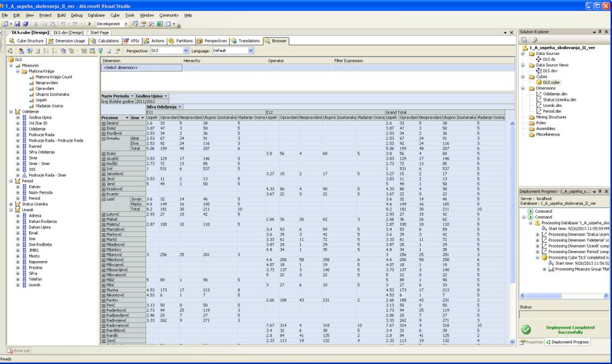
Task: Collapse the Period dimension node
Action: 11,181
